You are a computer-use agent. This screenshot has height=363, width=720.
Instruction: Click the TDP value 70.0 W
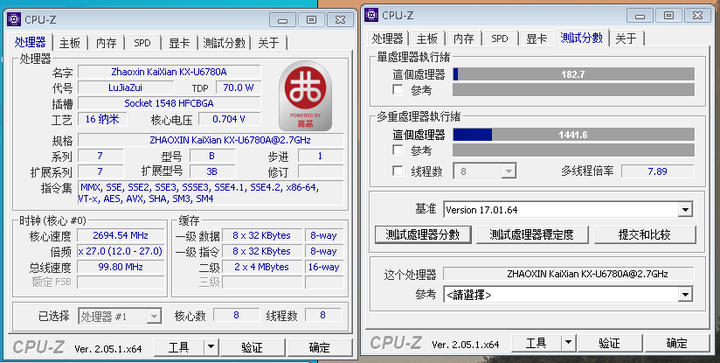tap(238, 87)
